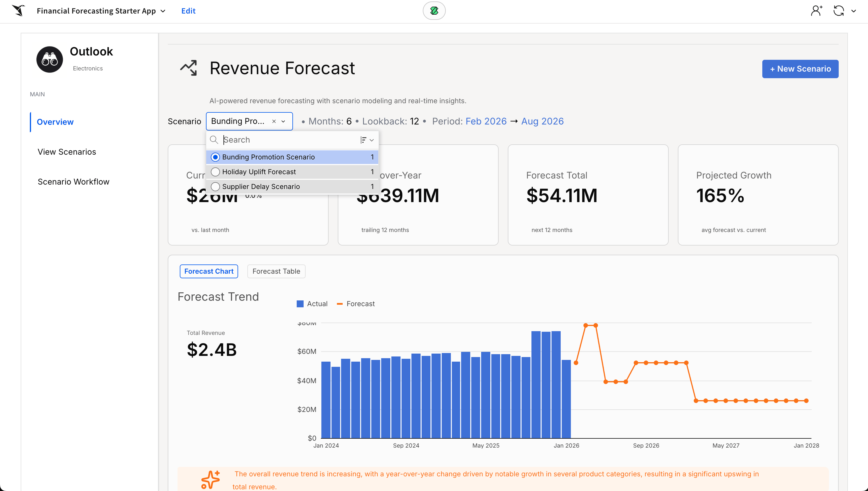Select Bunding Promotion Scenario radio option
The width and height of the screenshot is (868, 491).
tap(215, 157)
